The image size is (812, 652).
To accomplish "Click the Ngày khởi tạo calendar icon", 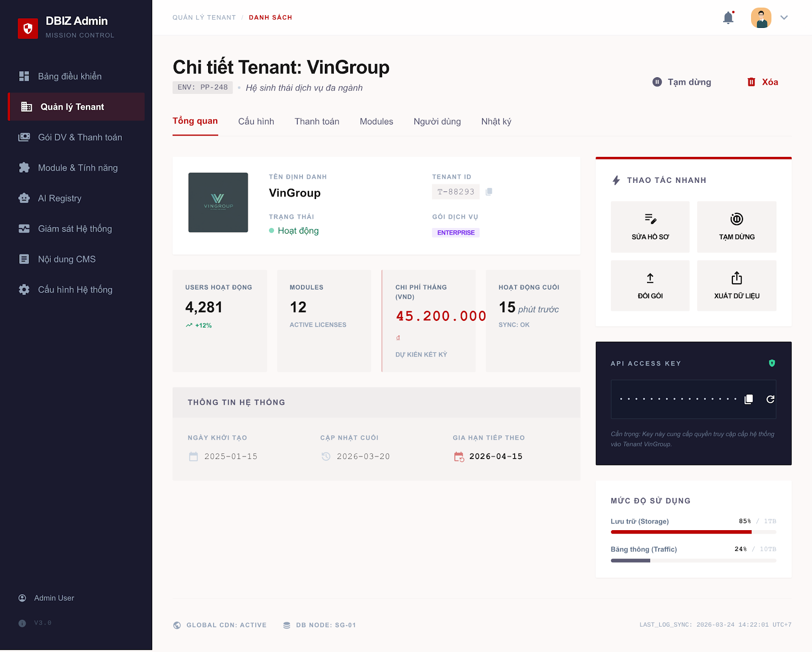I will tap(193, 457).
